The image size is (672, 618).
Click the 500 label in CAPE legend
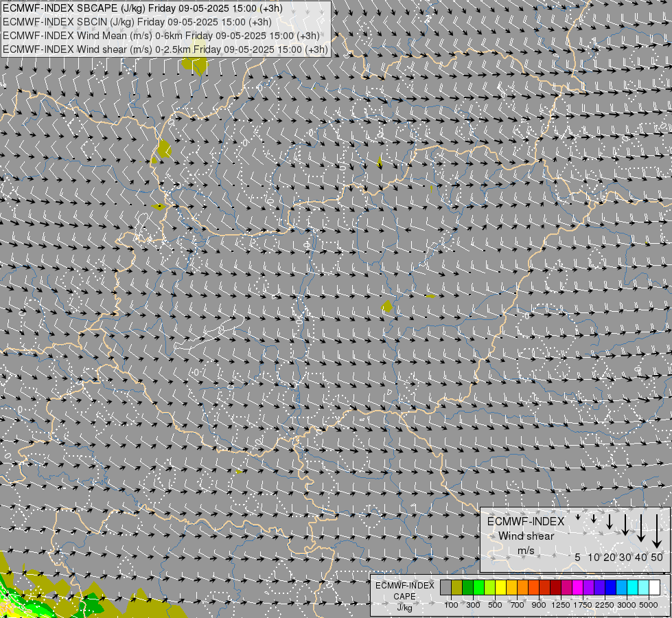(x=495, y=605)
